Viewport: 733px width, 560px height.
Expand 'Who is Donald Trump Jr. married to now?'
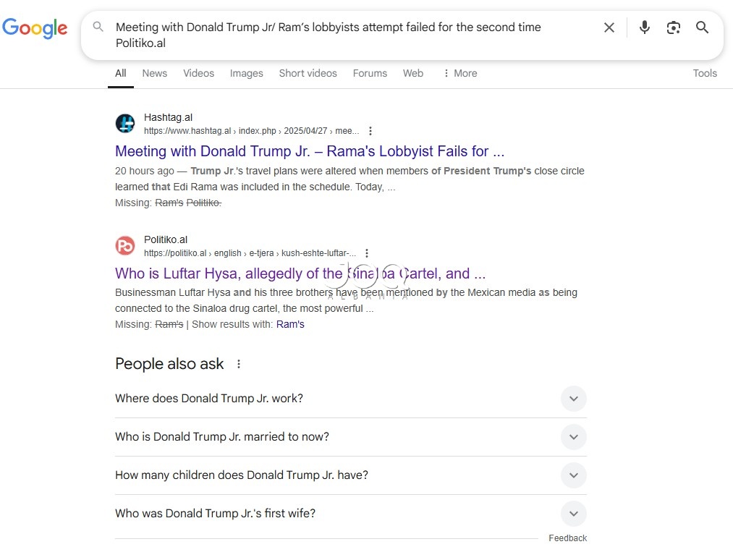click(351, 437)
